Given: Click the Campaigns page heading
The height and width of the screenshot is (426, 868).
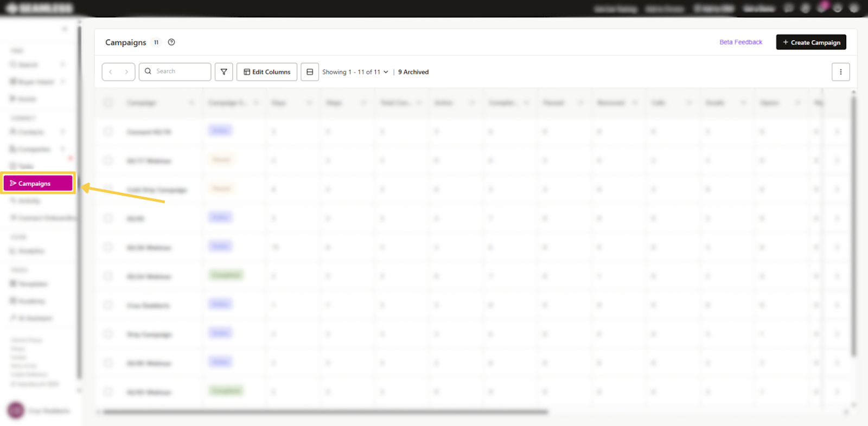Looking at the screenshot, I should tap(125, 42).
